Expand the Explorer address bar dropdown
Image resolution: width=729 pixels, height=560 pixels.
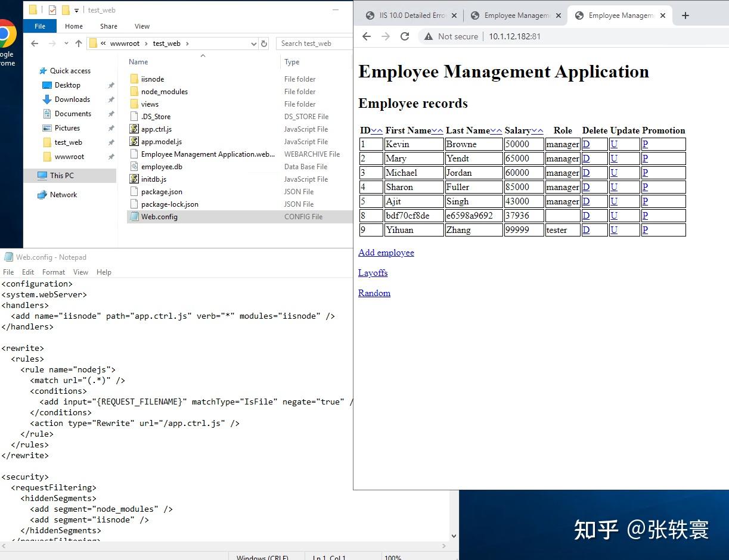pyautogui.click(x=253, y=43)
